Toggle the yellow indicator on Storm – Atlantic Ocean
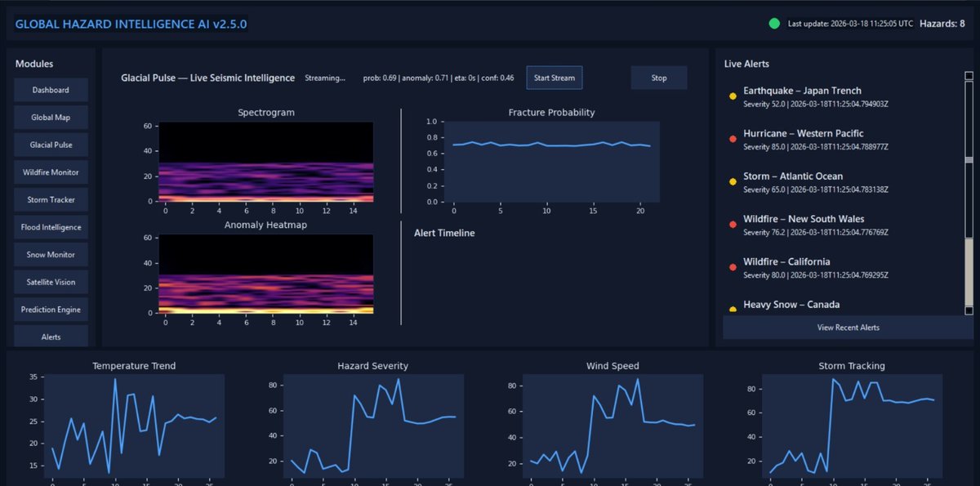Viewport: 980px width, 486px height. tap(733, 181)
